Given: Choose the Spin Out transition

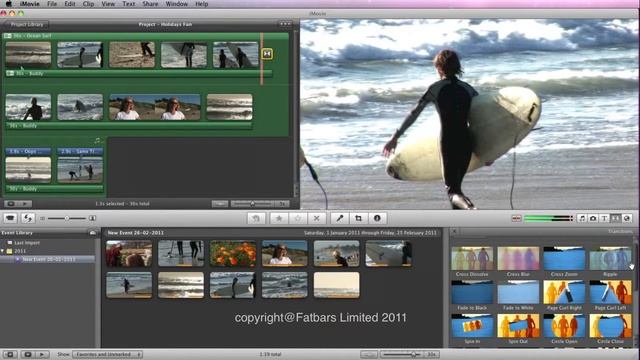Looking at the screenshot, I should (x=518, y=329).
